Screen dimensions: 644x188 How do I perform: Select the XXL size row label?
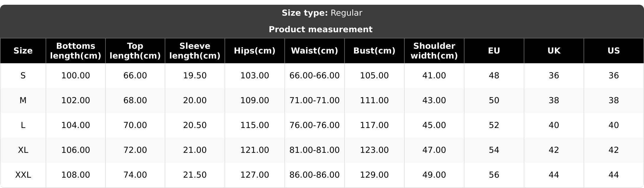[x=23, y=175]
